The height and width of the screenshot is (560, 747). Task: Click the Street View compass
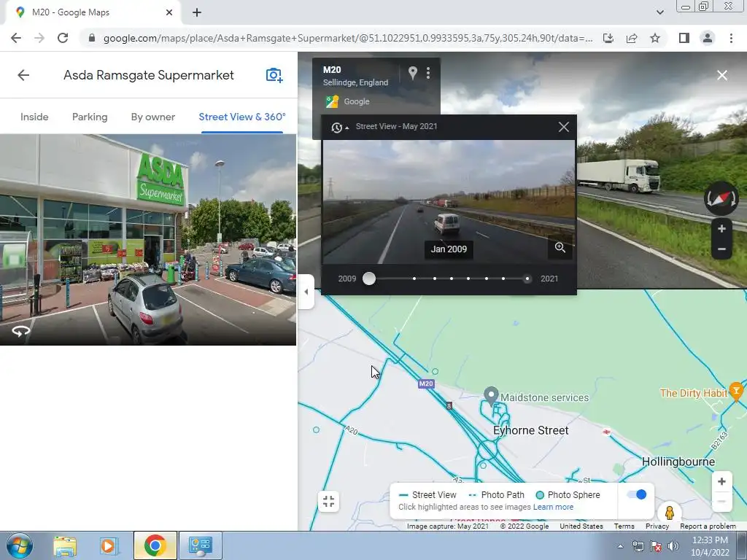click(x=721, y=198)
